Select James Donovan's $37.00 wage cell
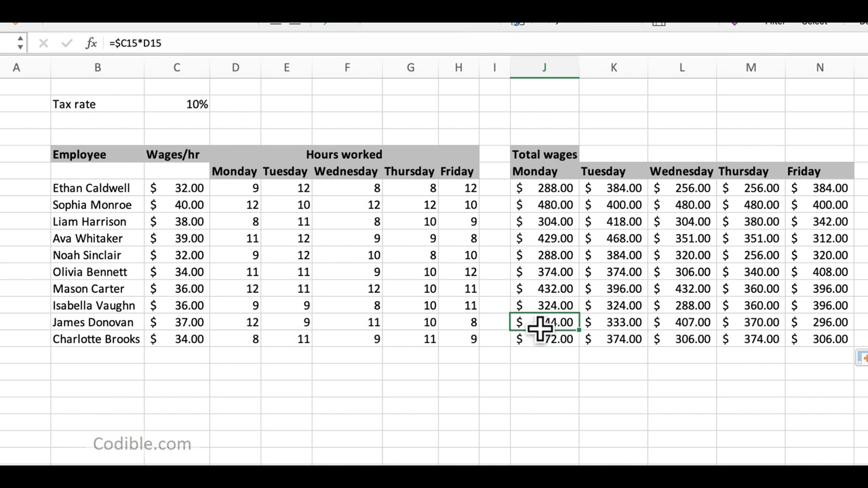Viewport: 868px width, 488px height. pyautogui.click(x=177, y=323)
